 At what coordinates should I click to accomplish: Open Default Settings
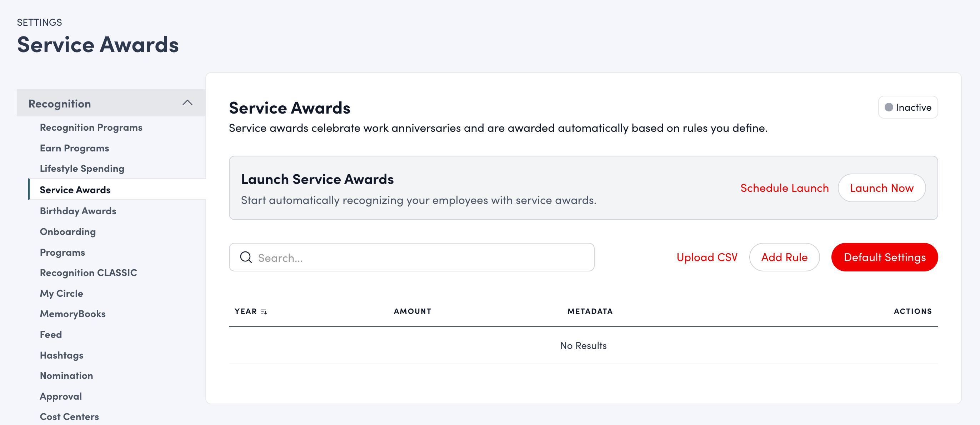(x=884, y=257)
